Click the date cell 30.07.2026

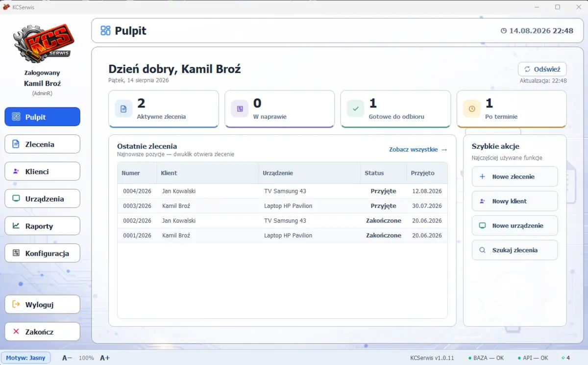pos(427,206)
